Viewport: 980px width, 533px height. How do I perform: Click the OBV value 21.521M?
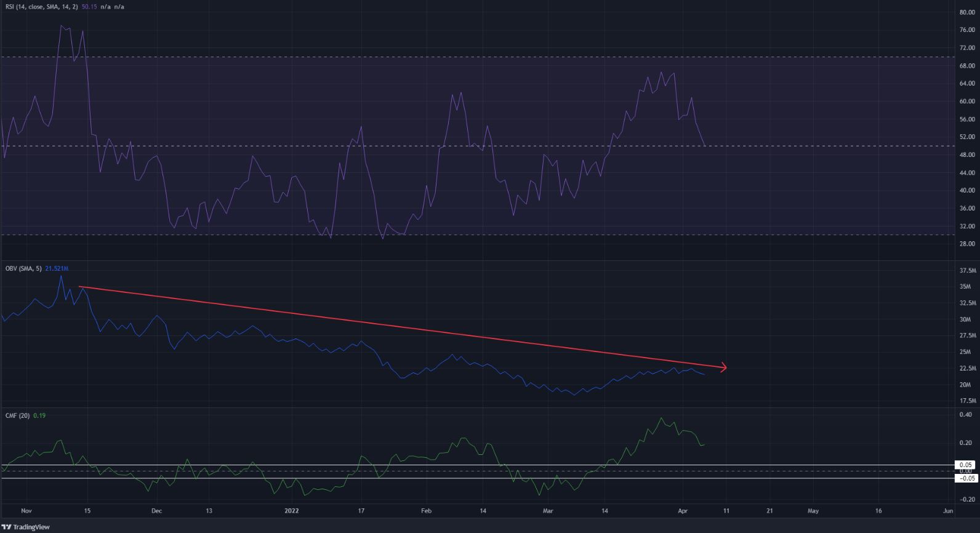[57, 268]
